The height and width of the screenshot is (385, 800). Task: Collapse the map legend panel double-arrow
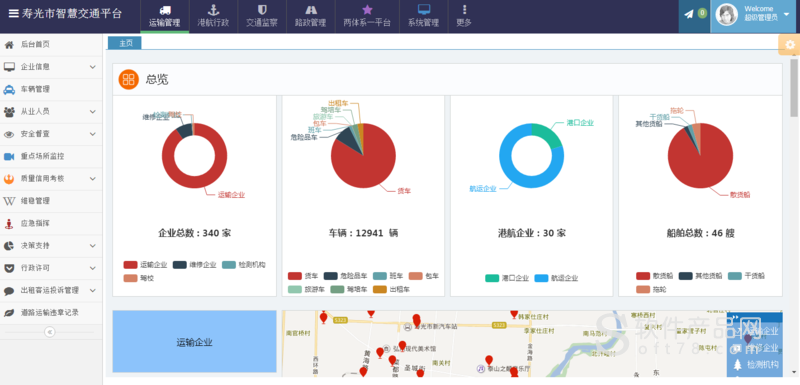click(736, 317)
